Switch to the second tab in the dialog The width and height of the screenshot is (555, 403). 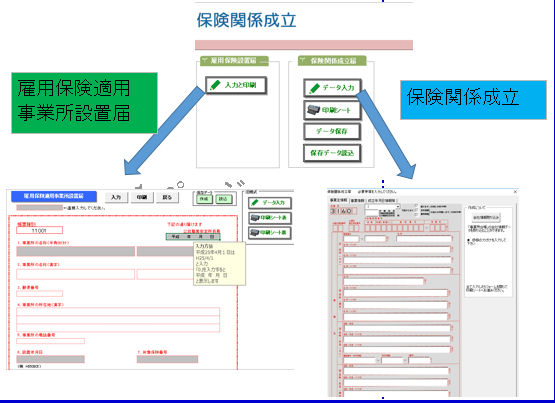(x=357, y=201)
